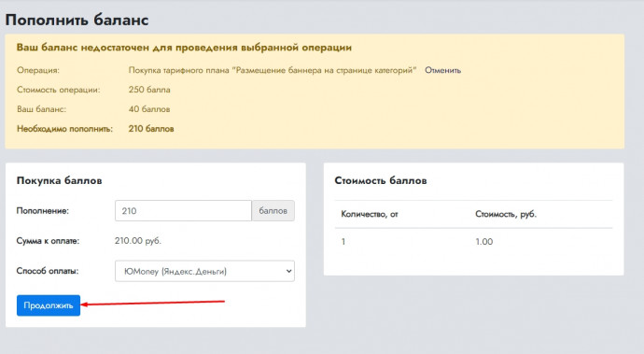644x354 pixels.
Task: Click the 210.00 руб. payment amount
Action: [x=138, y=241]
